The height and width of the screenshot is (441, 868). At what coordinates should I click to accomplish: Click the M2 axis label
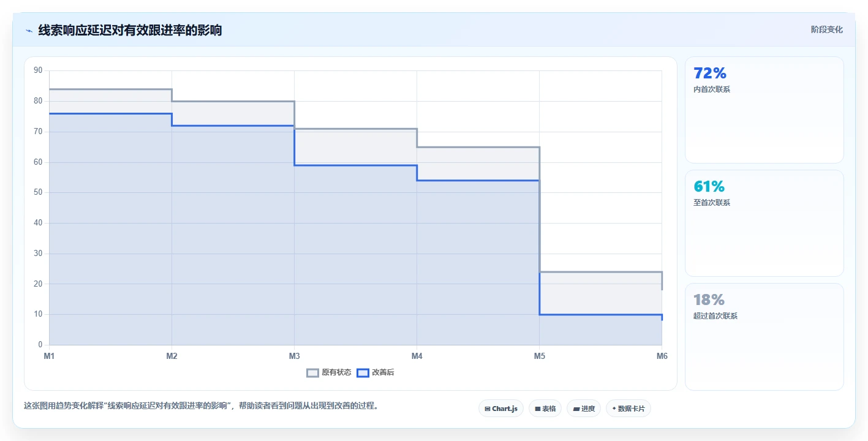coord(172,356)
